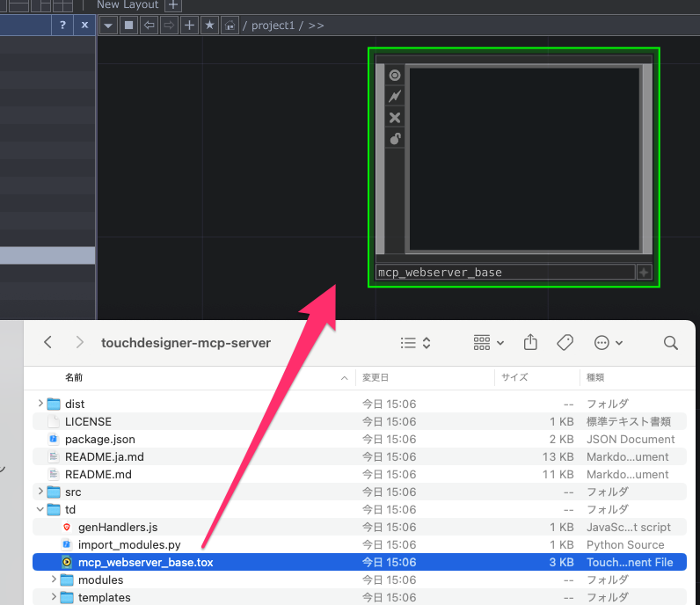The width and height of the screenshot is (700, 605).
Task: Open the pane dropdown arrow in path bar
Action: (109, 26)
